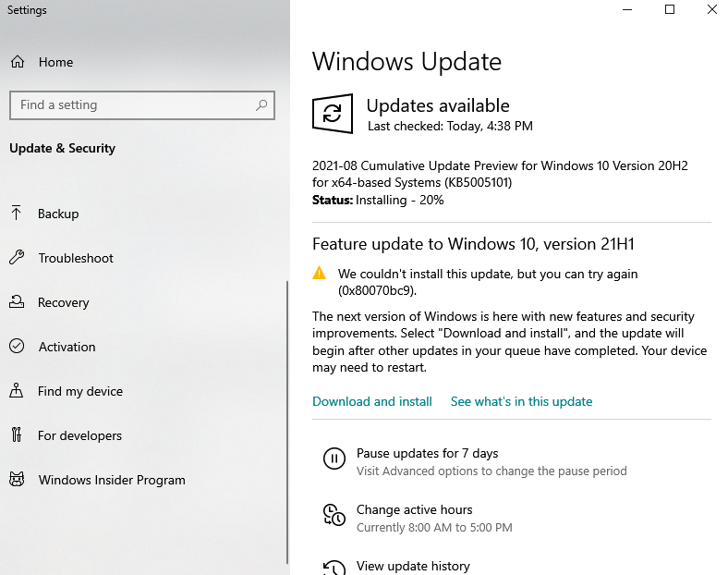Click the Visit Advanced options subtitle text
The image size is (728, 575).
pyautogui.click(x=491, y=471)
